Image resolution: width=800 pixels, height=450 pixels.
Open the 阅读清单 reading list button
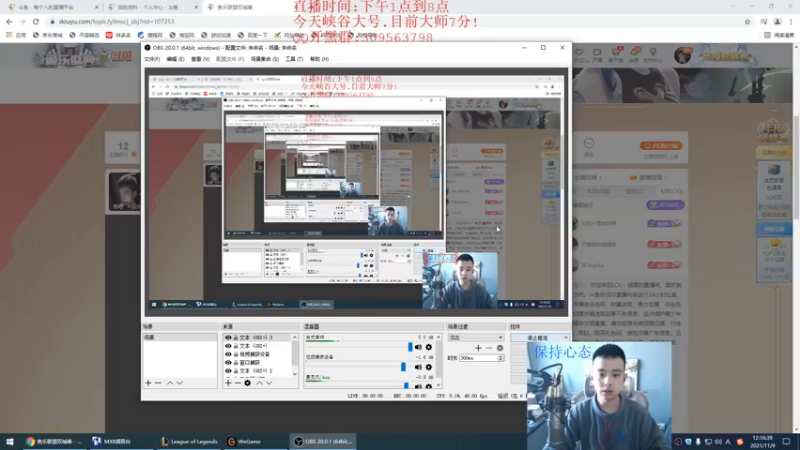tap(779, 35)
